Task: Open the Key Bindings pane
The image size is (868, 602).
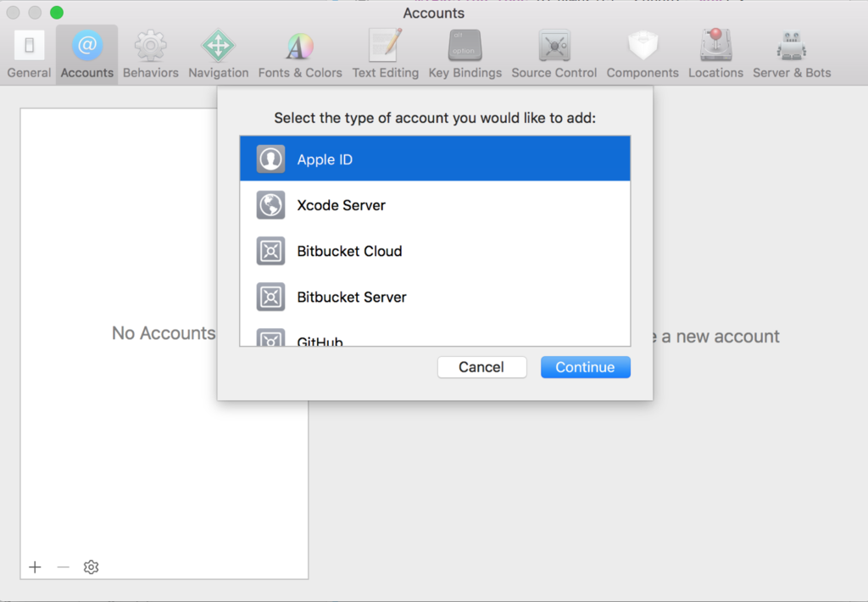Action: pos(465,54)
